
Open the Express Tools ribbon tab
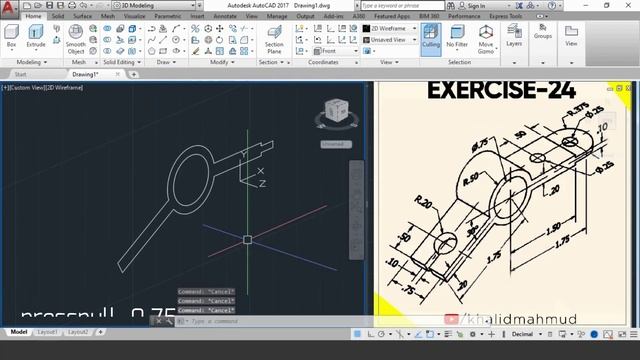click(505, 16)
